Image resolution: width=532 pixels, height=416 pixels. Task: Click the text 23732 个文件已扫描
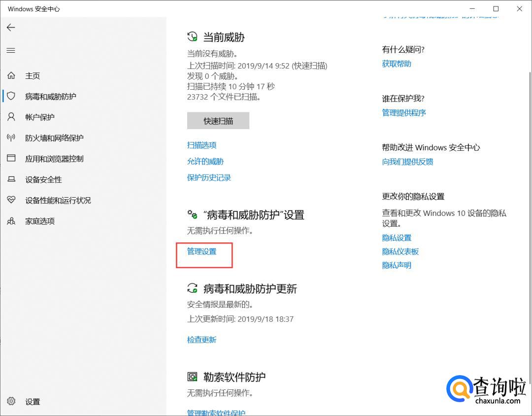224,97
